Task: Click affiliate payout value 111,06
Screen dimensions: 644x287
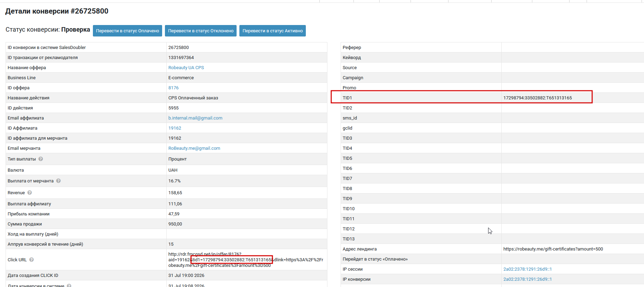Action: pos(175,204)
